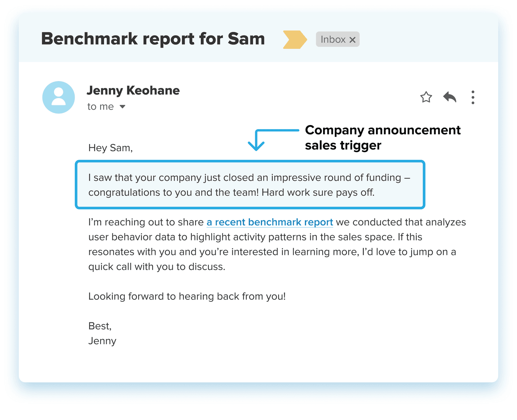Star the email from Jenny Keohane
Screen dimensions: 517x420
[x=426, y=97]
